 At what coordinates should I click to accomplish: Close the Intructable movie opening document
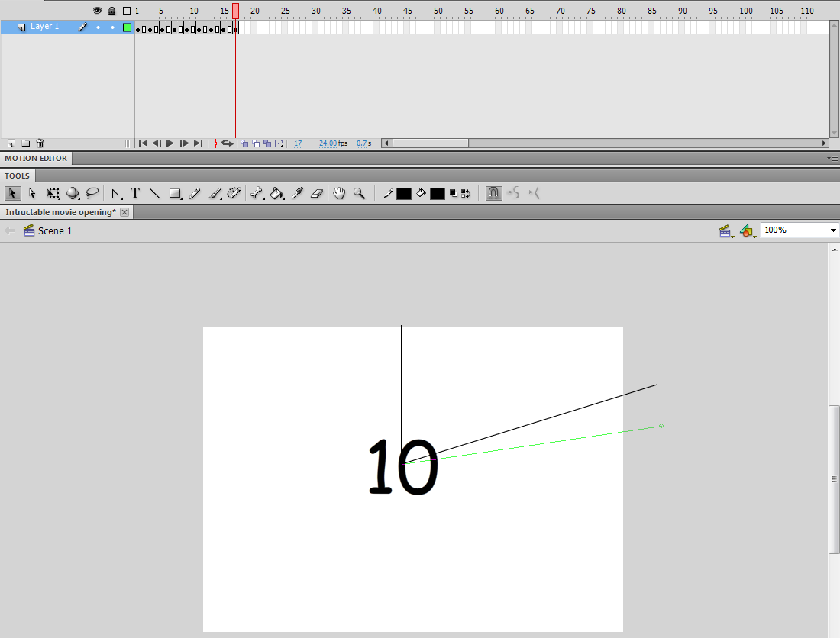tap(124, 212)
